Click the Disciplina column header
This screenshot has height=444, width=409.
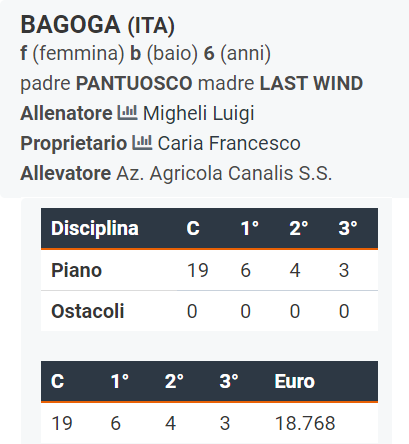(x=95, y=229)
